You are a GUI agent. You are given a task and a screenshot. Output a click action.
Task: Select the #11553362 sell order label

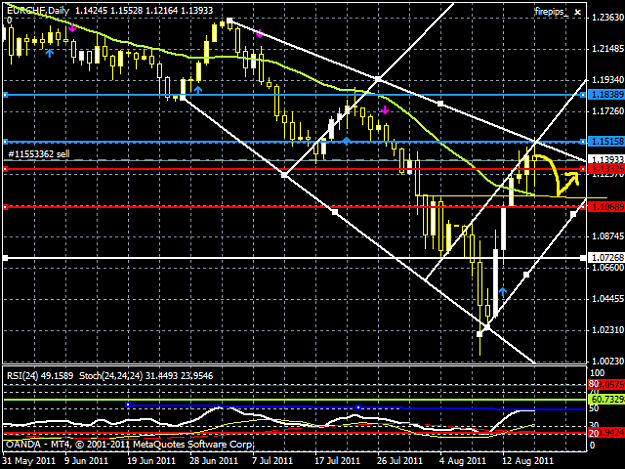click(x=39, y=154)
